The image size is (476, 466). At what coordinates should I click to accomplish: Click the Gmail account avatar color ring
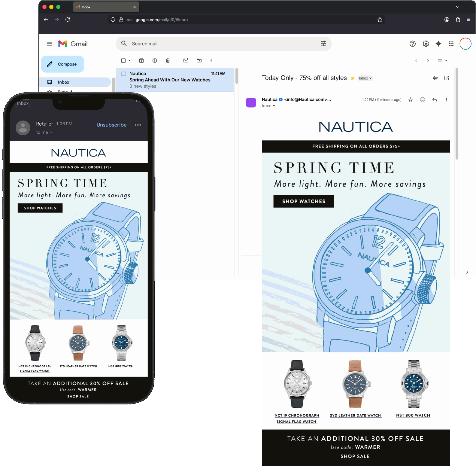point(465,44)
